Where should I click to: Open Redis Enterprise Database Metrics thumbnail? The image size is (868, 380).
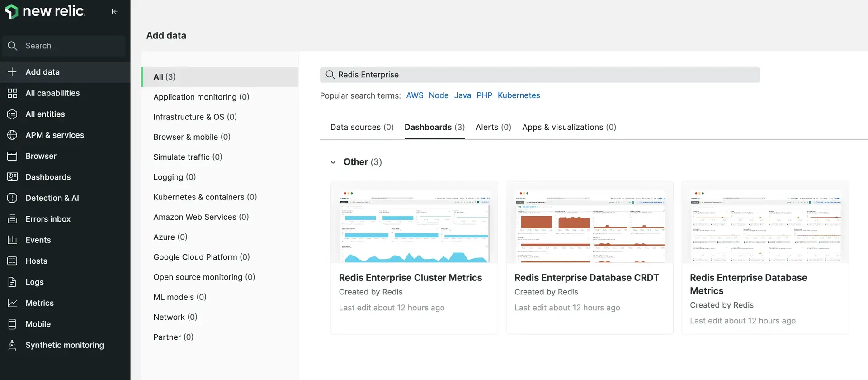[765, 222]
